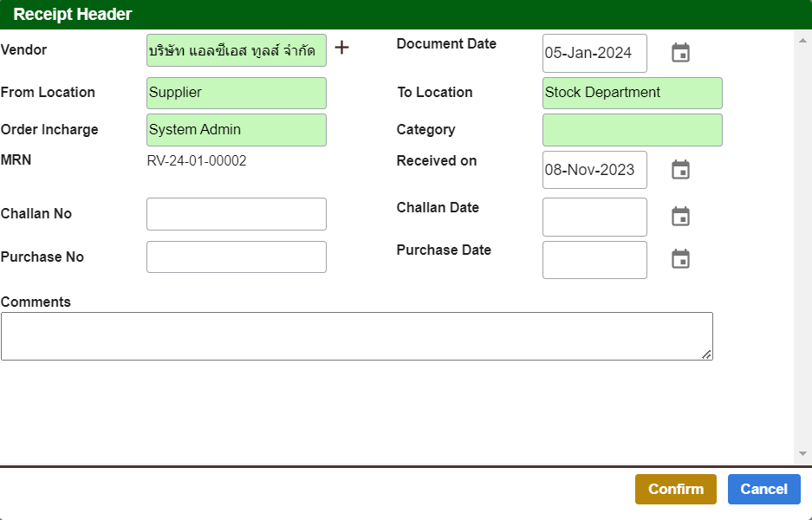812x520 pixels.
Task: Select the Document Date text box
Action: coord(594,53)
